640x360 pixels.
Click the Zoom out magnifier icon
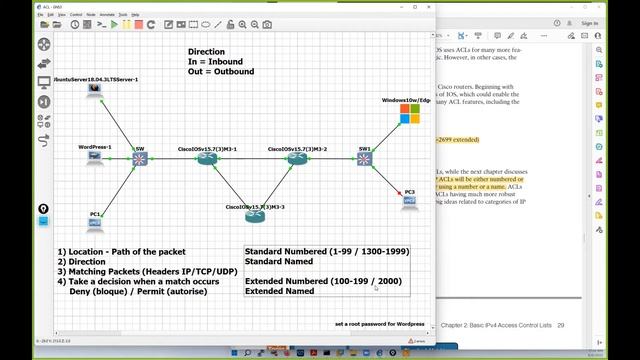pos(255,25)
